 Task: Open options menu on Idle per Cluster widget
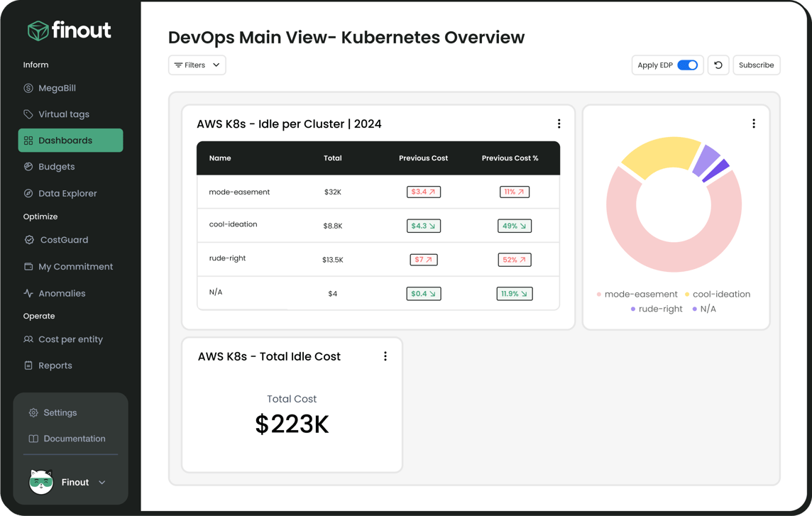[559, 123]
